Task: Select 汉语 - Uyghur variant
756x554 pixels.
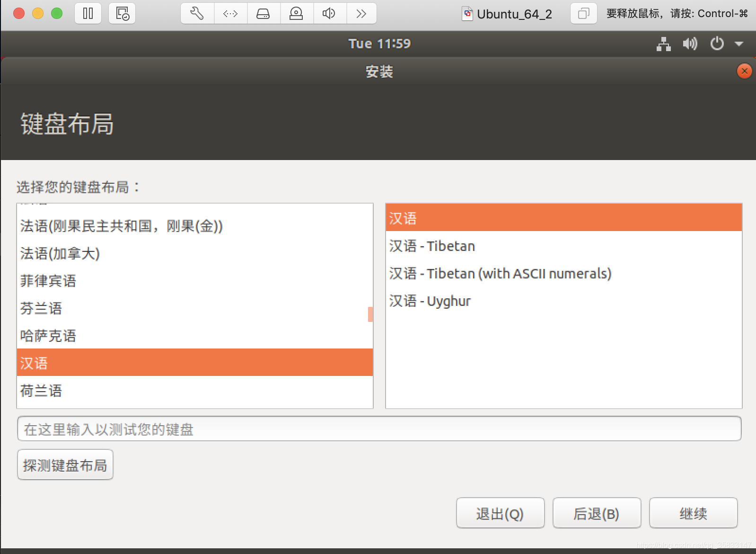Action: pyautogui.click(x=563, y=301)
